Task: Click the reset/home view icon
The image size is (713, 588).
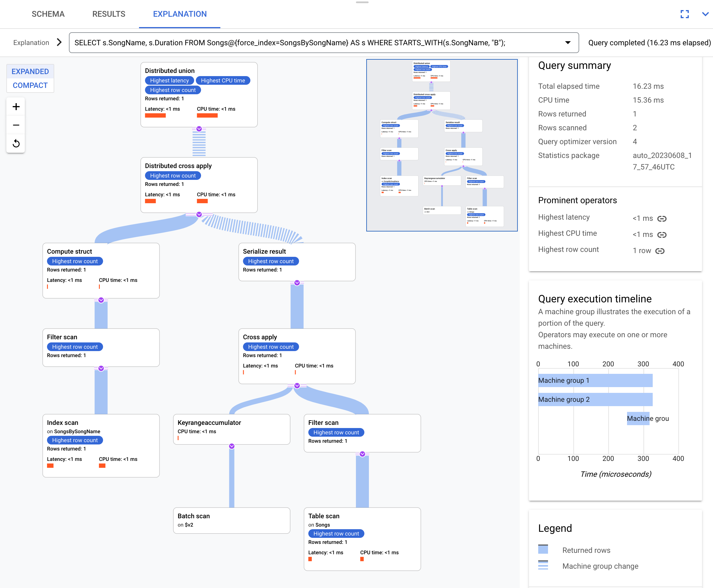Action: 16,143
